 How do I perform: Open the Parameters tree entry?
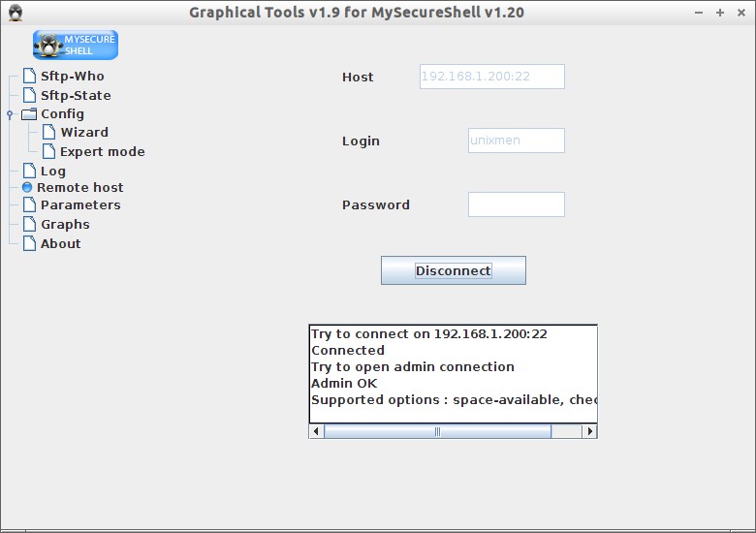[80, 204]
